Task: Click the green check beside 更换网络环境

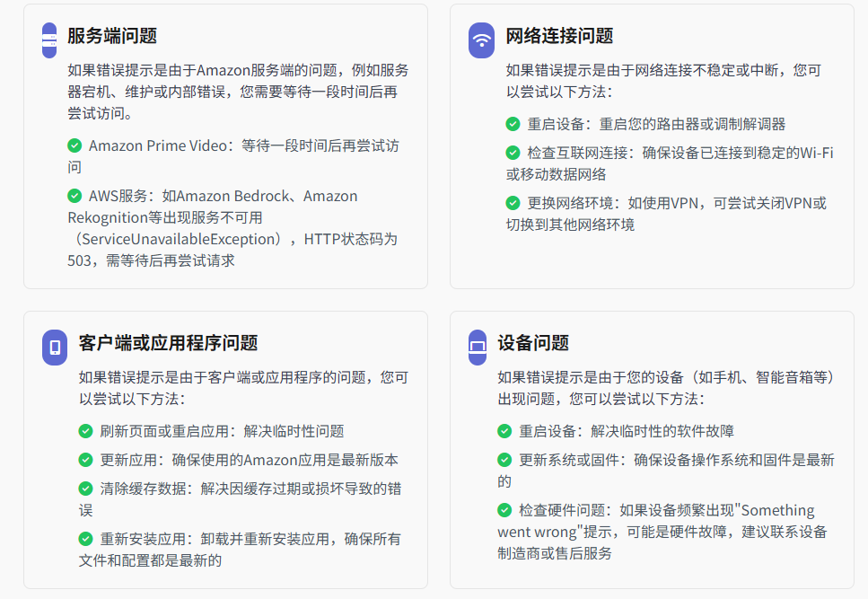Action: tap(513, 203)
